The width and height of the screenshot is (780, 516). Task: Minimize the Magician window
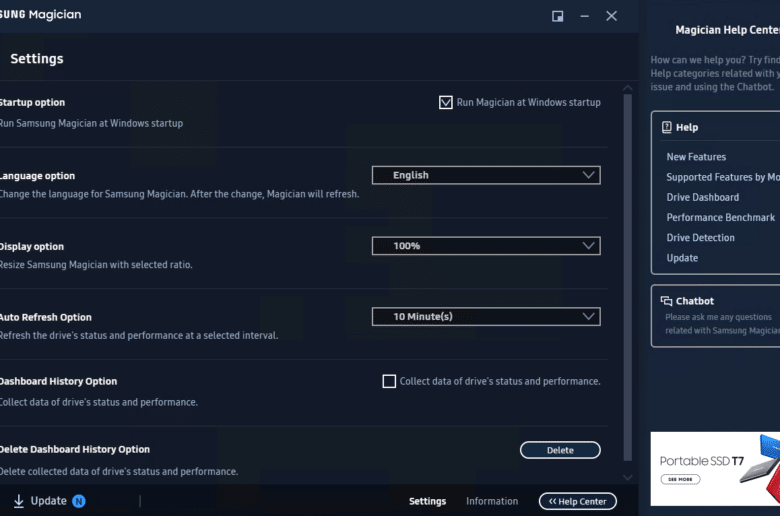585,16
